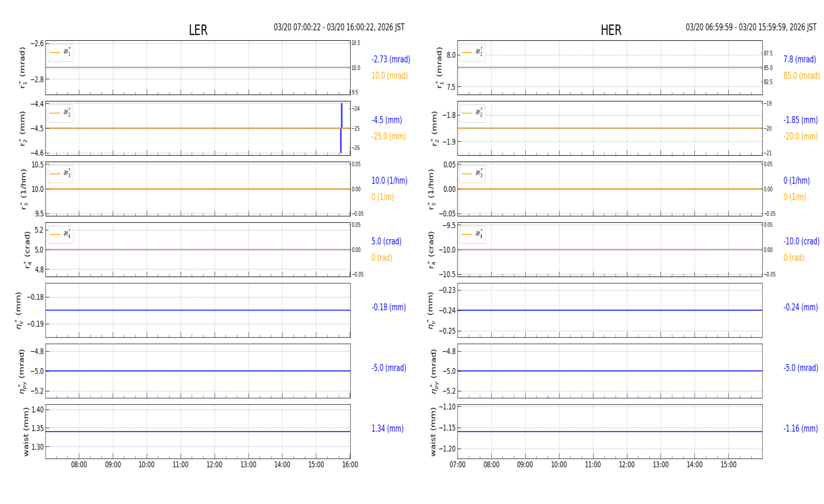
Task: Click the ∂r4* legend in the LER plot
Action: 61,235
